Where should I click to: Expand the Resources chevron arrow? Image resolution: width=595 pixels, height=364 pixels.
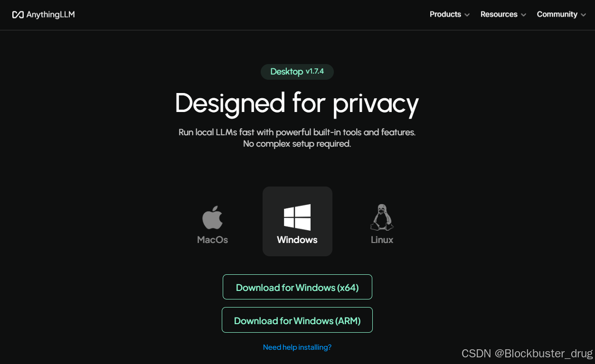point(524,15)
